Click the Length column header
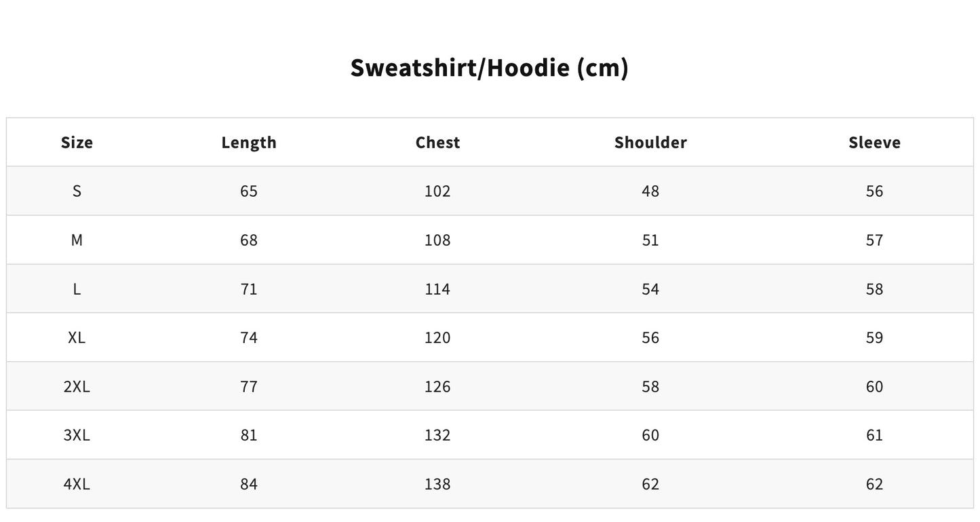Viewport: 980px width, 522px height. pyautogui.click(x=249, y=143)
